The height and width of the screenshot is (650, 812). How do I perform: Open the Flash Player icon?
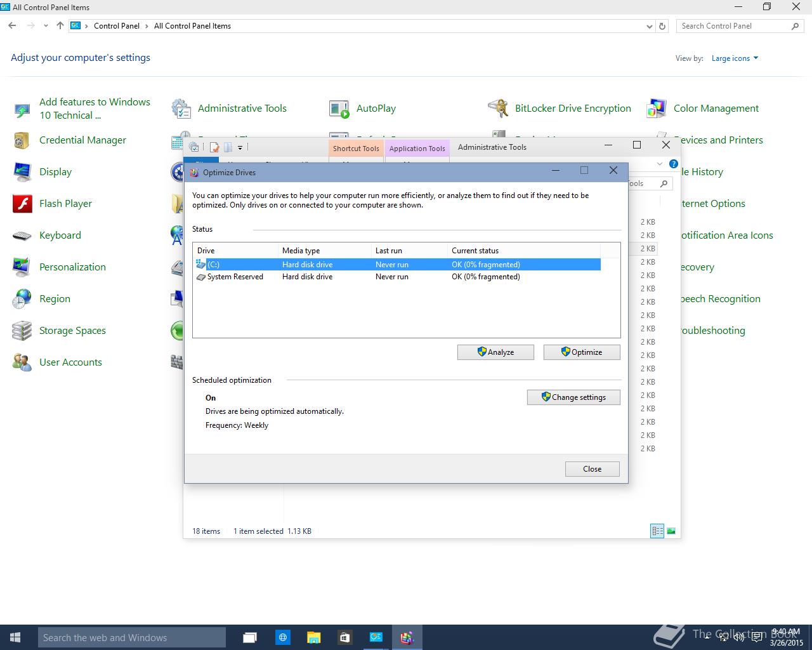tap(22, 204)
